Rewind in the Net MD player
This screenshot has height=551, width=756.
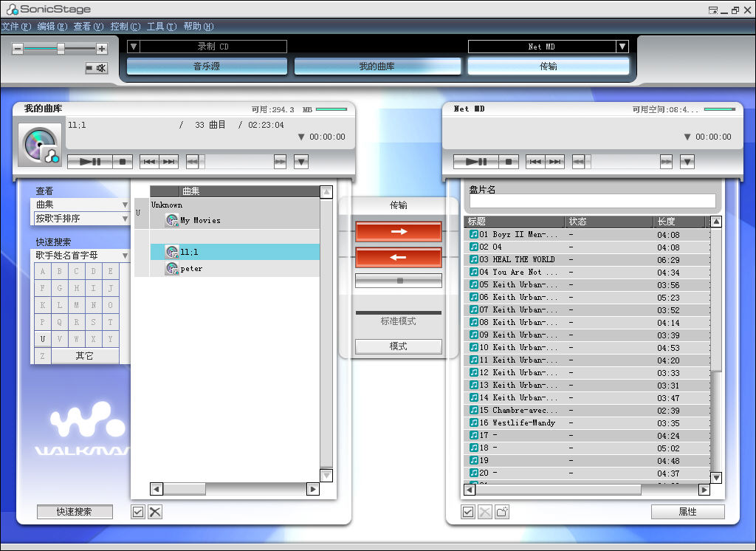(579, 162)
